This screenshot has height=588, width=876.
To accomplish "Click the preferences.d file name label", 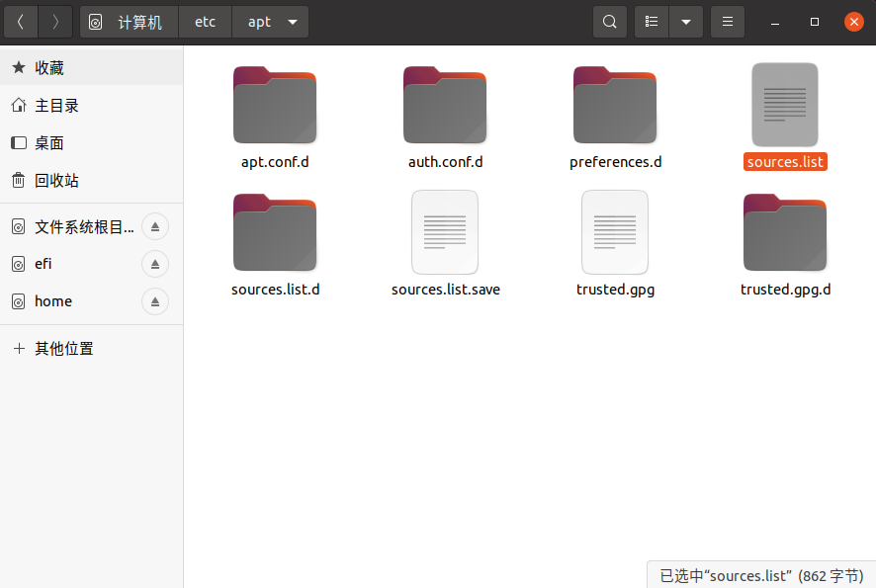I will 615,162.
